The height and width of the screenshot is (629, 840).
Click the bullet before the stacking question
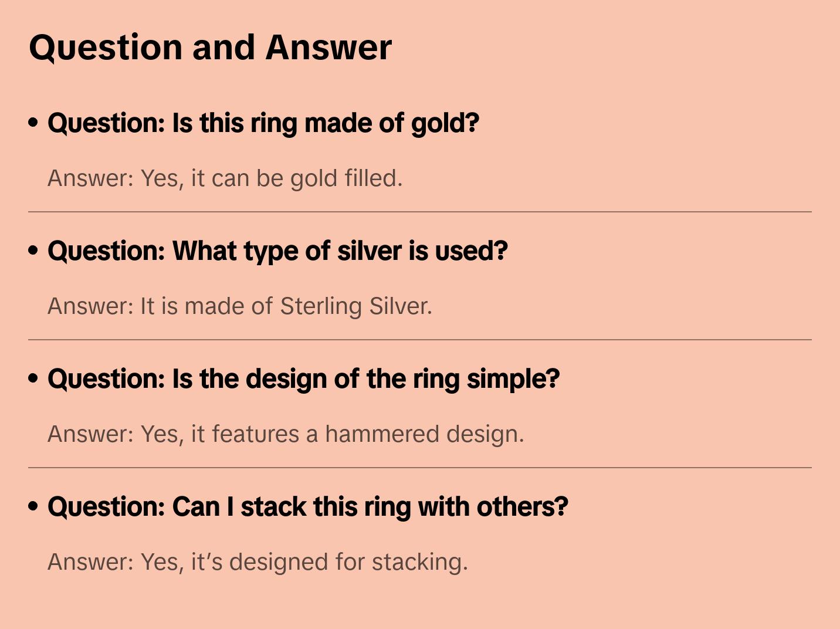[x=33, y=506]
